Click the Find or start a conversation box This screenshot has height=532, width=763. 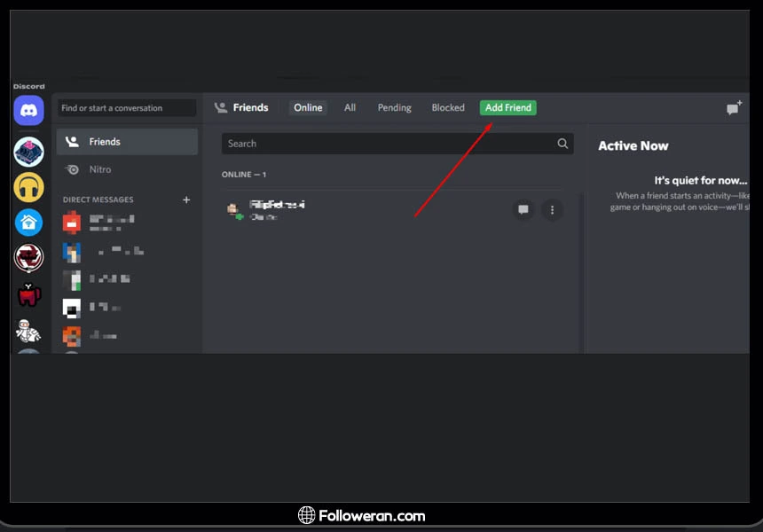127,108
